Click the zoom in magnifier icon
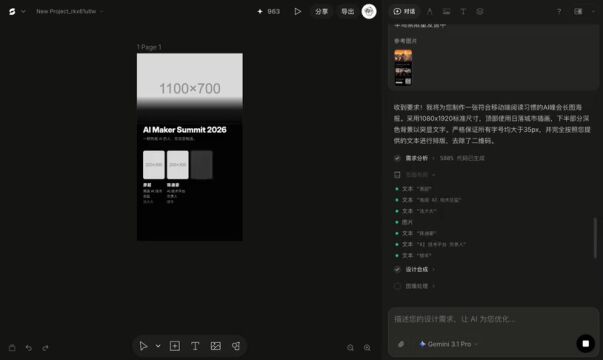This screenshot has width=603, height=360. tap(367, 348)
